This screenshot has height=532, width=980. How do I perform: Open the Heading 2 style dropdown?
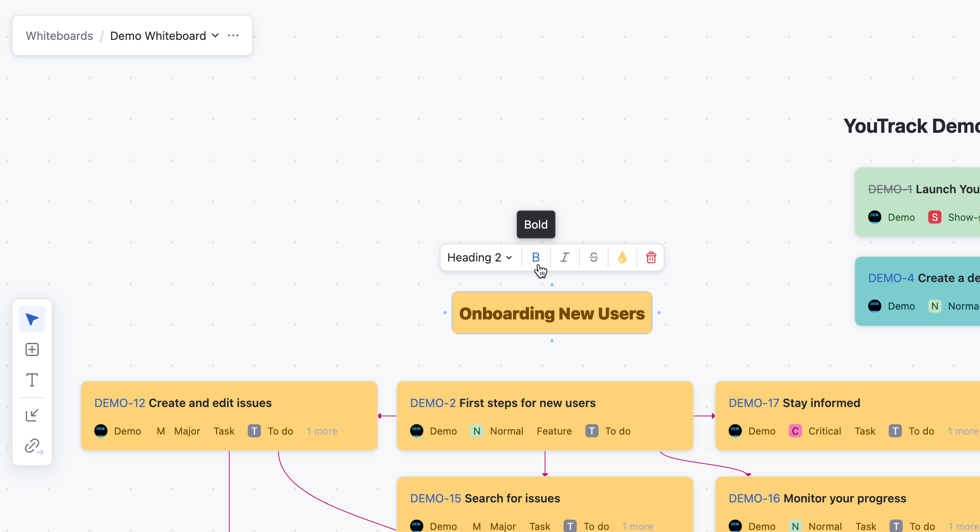point(480,257)
